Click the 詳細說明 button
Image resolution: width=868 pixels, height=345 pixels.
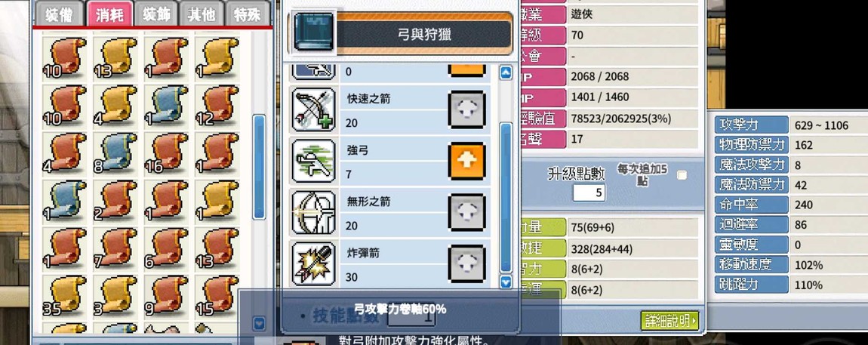coord(669,320)
